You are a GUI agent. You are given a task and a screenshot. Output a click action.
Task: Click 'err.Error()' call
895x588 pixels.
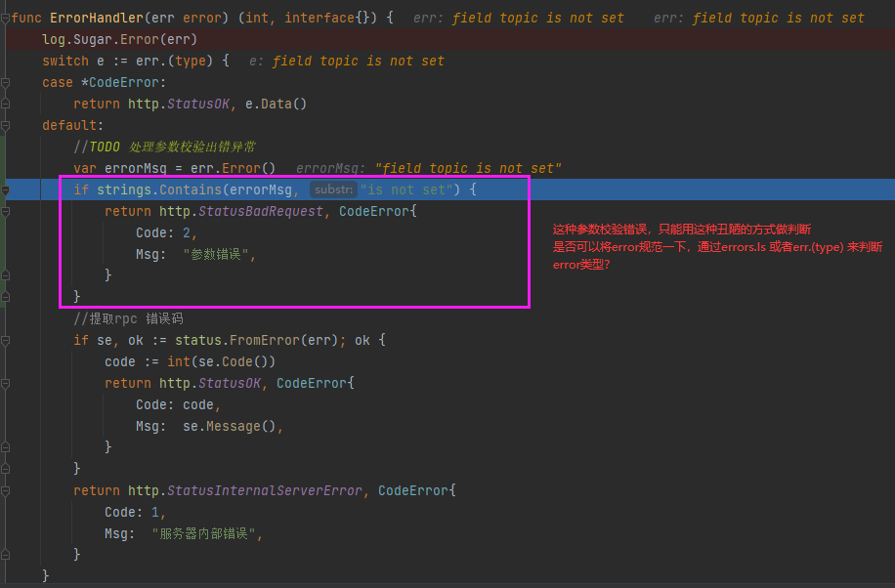pyautogui.click(x=233, y=168)
